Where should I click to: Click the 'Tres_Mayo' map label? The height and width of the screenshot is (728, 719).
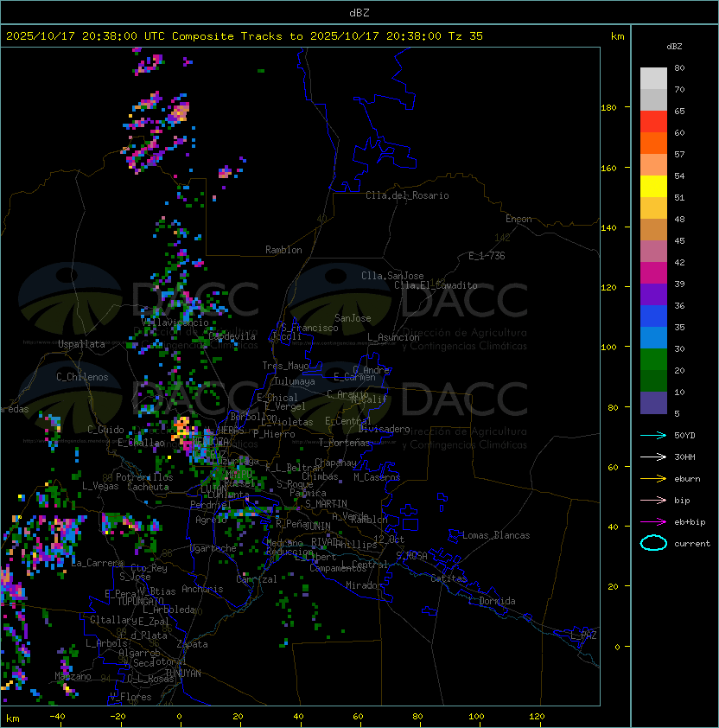click(285, 366)
